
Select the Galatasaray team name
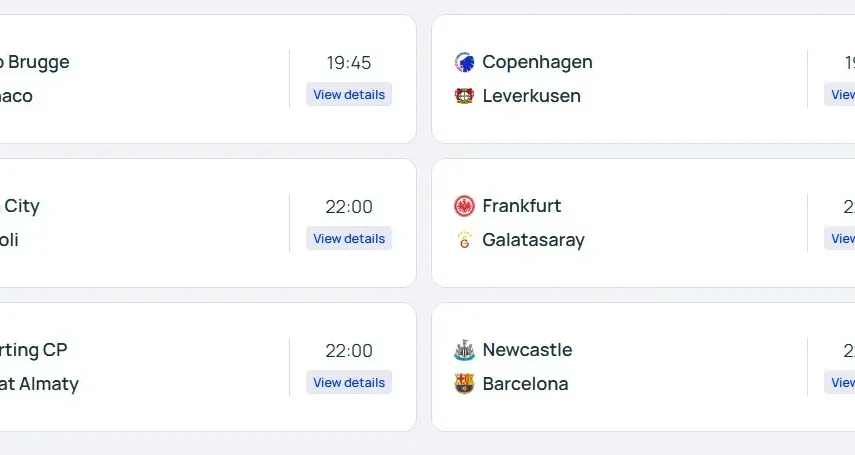pyautogui.click(x=533, y=240)
